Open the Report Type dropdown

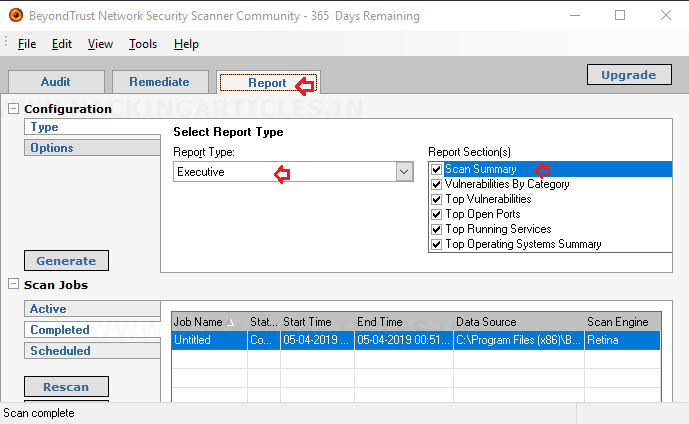tap(403, 172)
